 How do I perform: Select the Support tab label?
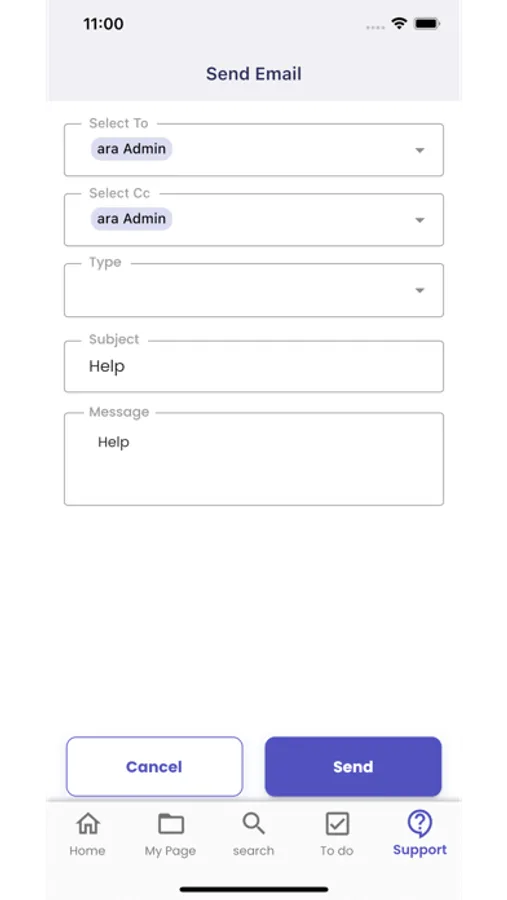(420, 850)
